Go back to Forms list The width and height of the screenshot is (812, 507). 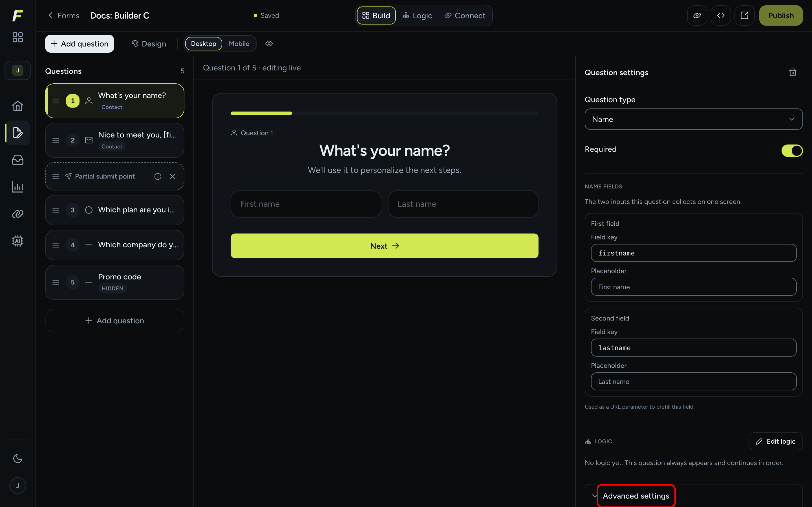coord(64,15)
